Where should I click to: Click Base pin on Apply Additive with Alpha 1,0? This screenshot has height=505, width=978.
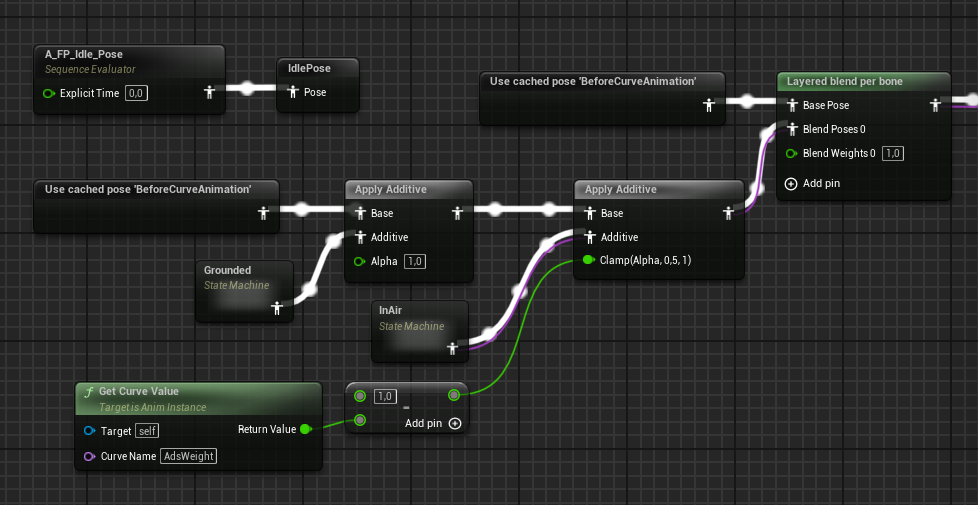point(360,213)
